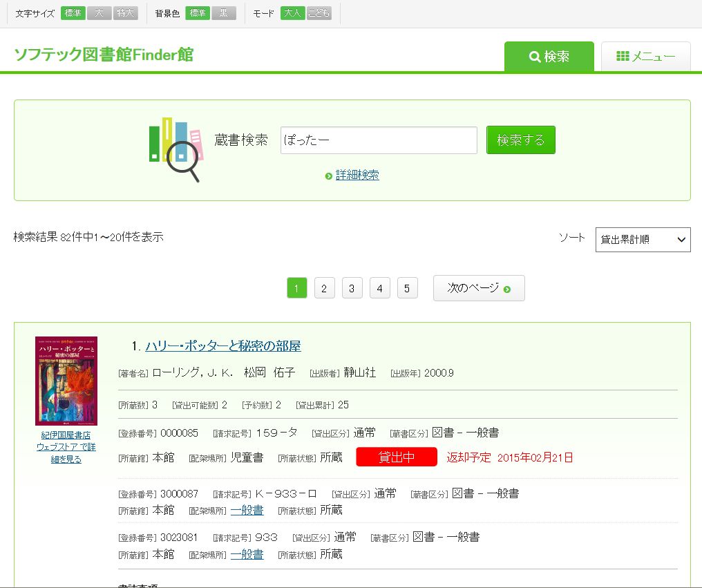702x588 pixels.
Task: Jump to results page 5
Action: point(407,288)
